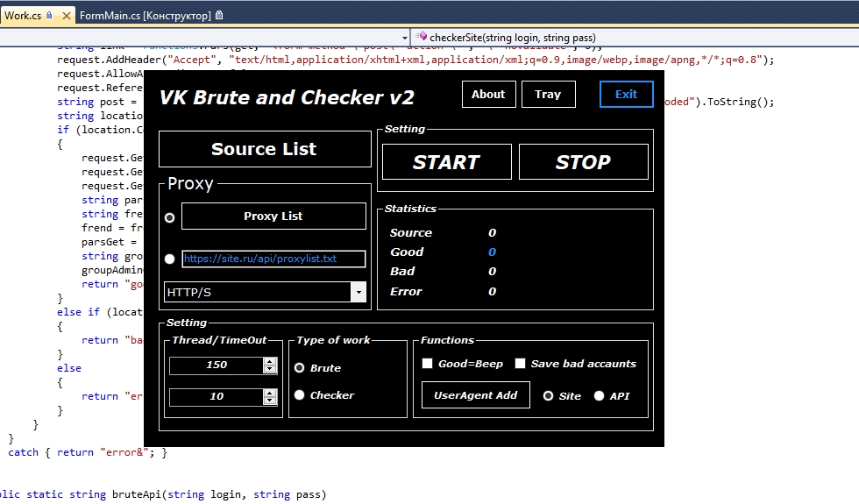Click the purple method icon beside checkerSite
This screenshot has width=859, height=504.
tap(422, 38)
